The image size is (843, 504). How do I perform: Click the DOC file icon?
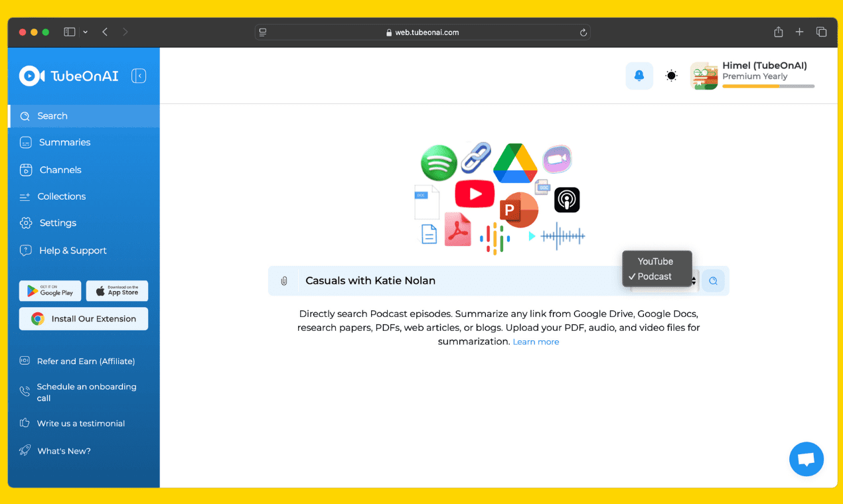click(427, 202)
